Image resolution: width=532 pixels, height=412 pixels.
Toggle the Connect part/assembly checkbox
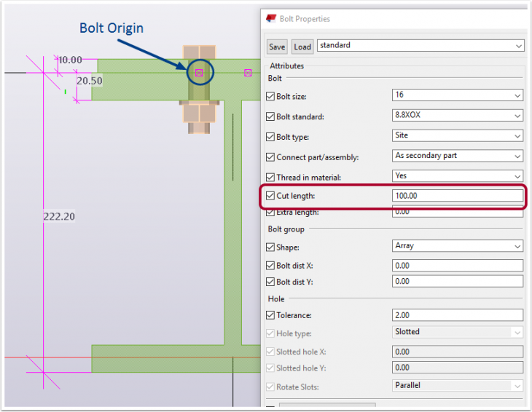(x=270, y=157)
